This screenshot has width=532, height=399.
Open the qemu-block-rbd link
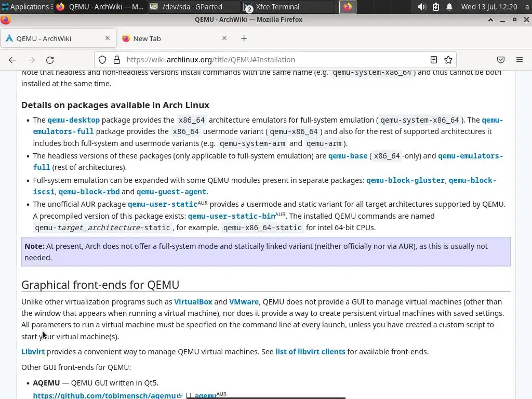[89, 192]
